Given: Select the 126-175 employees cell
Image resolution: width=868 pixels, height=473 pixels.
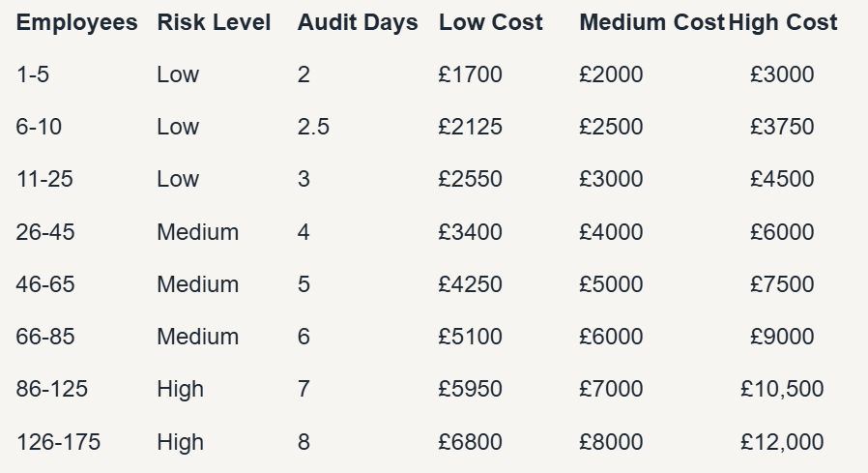Looking at the screenshot, I should click(58, 442).
